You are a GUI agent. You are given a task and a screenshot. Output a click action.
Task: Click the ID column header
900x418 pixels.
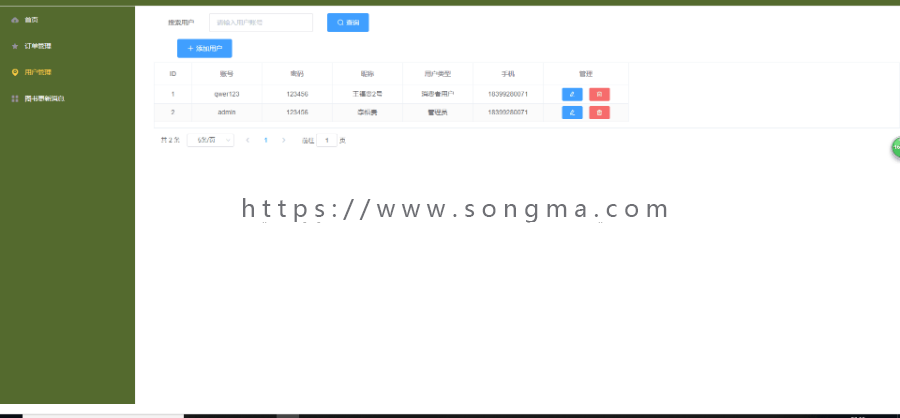(173, 74)
